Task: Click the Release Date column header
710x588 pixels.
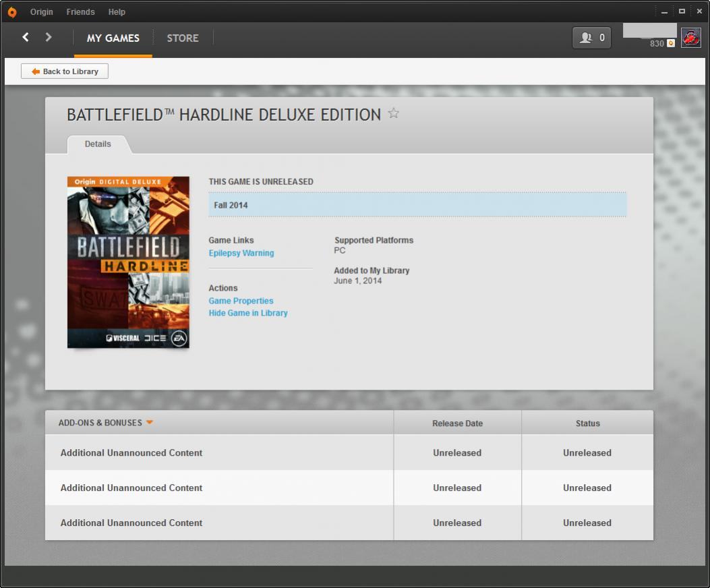Action: tap(457, 423)
